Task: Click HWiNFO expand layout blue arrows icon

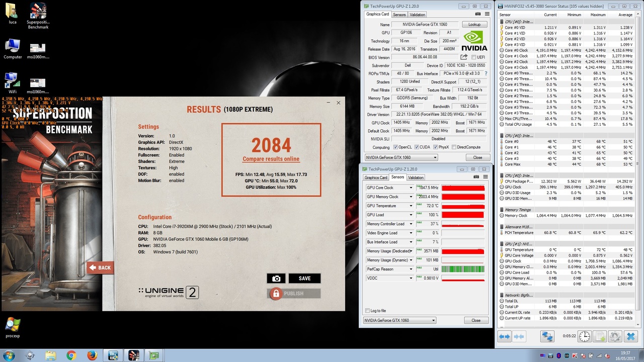Action: [x=504, y=336]
